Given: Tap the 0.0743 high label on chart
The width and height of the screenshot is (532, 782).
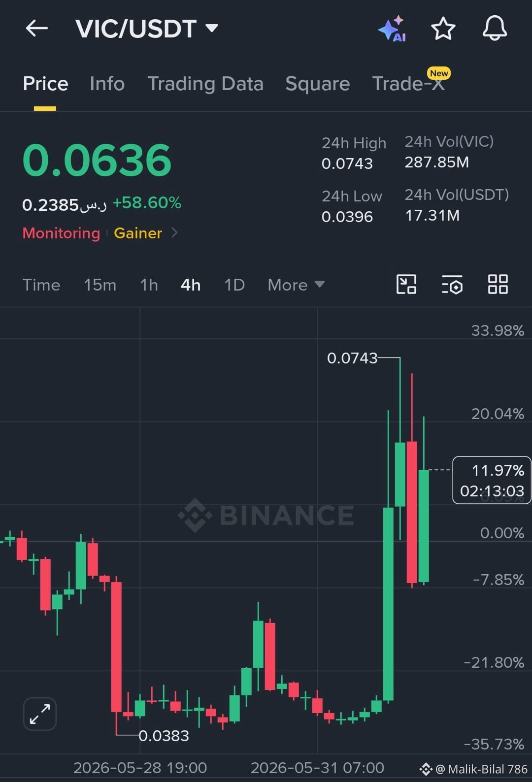Looking at the screenshot, I should 352,358.
